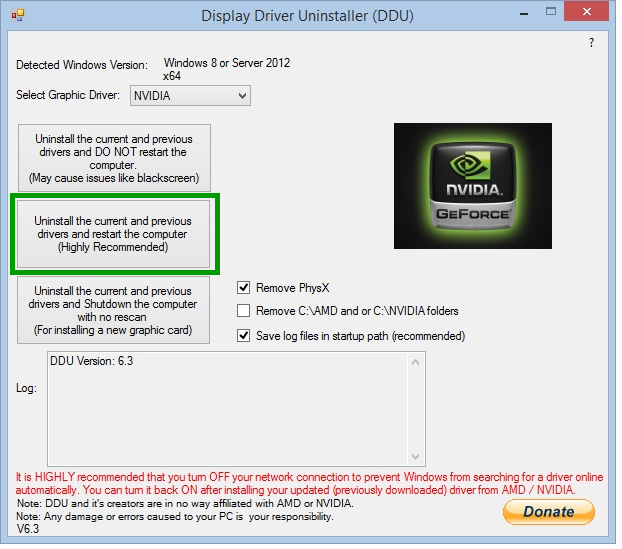Uncheck the Remove PhysX checkbox
This screenshot has height=549, width=622.
(244, 288)
